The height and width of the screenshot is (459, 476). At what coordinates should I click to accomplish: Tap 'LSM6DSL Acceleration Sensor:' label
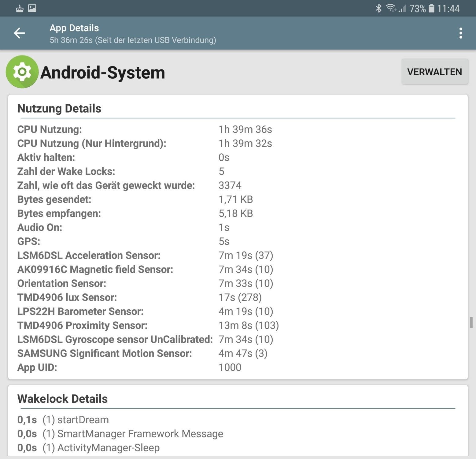point(89,256)
